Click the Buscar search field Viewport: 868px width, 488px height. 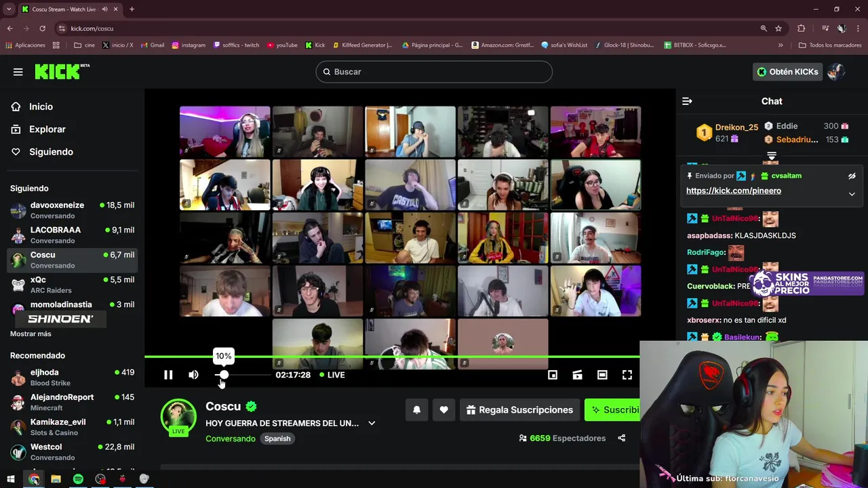tap(434, 72)
